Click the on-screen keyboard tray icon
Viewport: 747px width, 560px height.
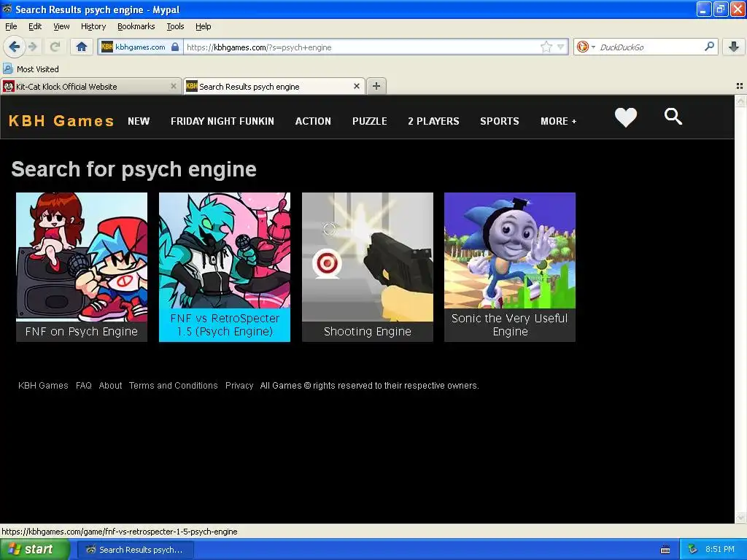665,550
